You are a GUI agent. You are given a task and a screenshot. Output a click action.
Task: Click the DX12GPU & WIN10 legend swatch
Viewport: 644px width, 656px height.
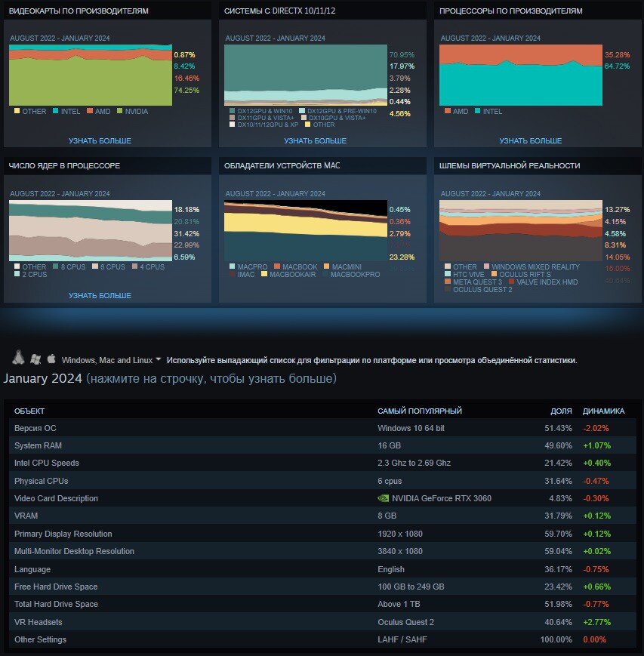click(x=233, y=111)
